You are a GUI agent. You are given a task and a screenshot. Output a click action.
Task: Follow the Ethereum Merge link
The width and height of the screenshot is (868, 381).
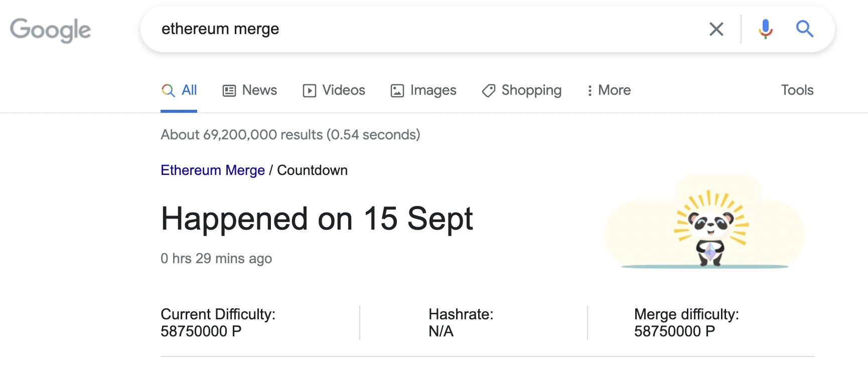[x=213, y=170]
